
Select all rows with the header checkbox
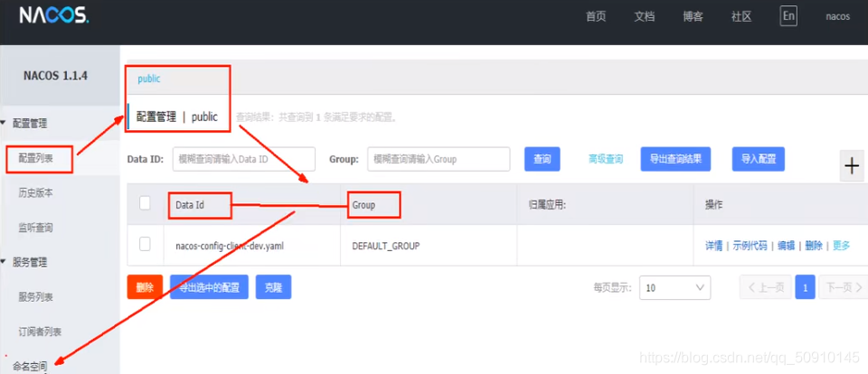pos(145,203)
